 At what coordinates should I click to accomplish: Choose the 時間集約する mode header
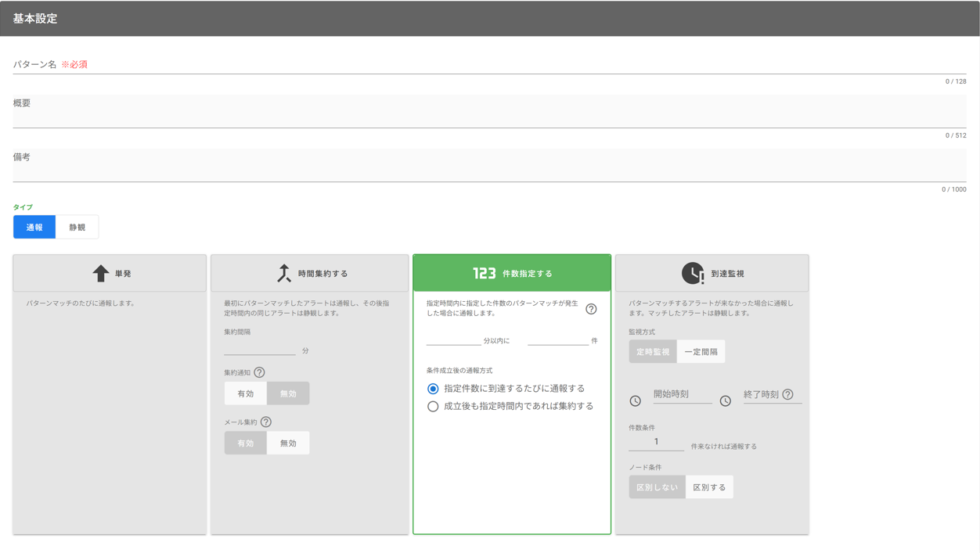click(309, 274)
